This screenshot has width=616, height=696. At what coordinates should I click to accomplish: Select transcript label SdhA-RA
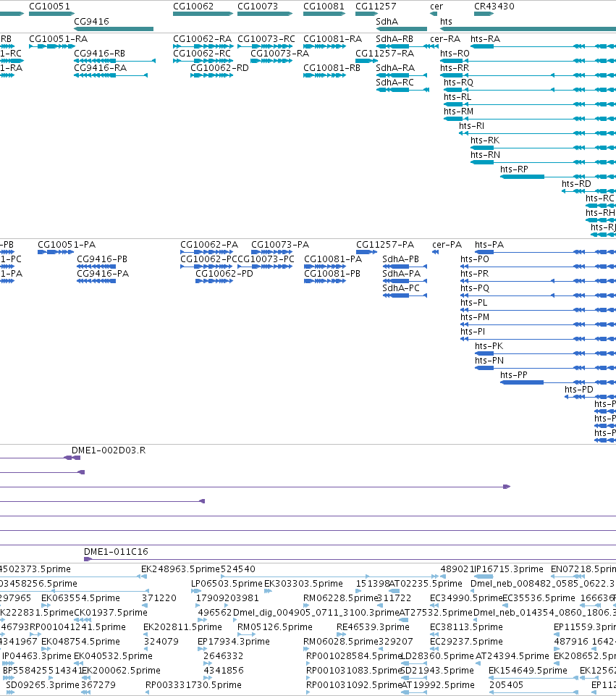(395, 67)
